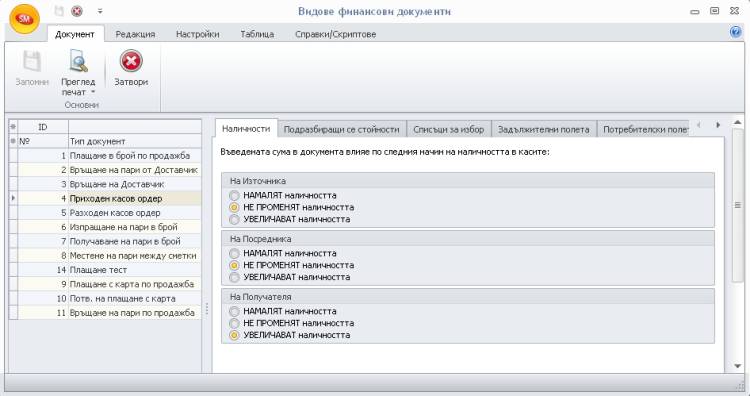
Task: Select НАМАЛЯТ наличността under На Получателя
Action: 234,311
